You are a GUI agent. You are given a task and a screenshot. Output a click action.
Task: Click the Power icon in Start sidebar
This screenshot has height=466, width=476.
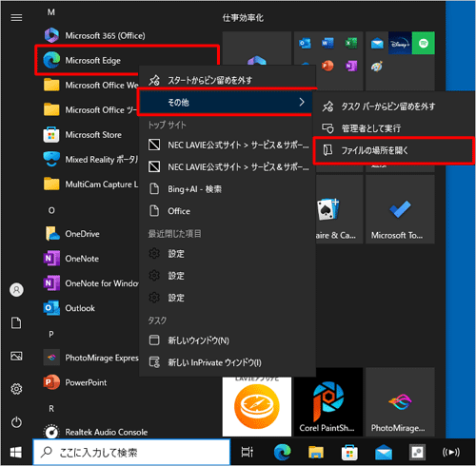tap(16, 422)
